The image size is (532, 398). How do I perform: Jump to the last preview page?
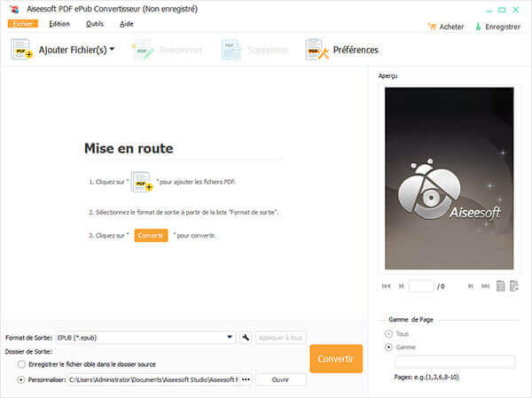tap(485, 286)
